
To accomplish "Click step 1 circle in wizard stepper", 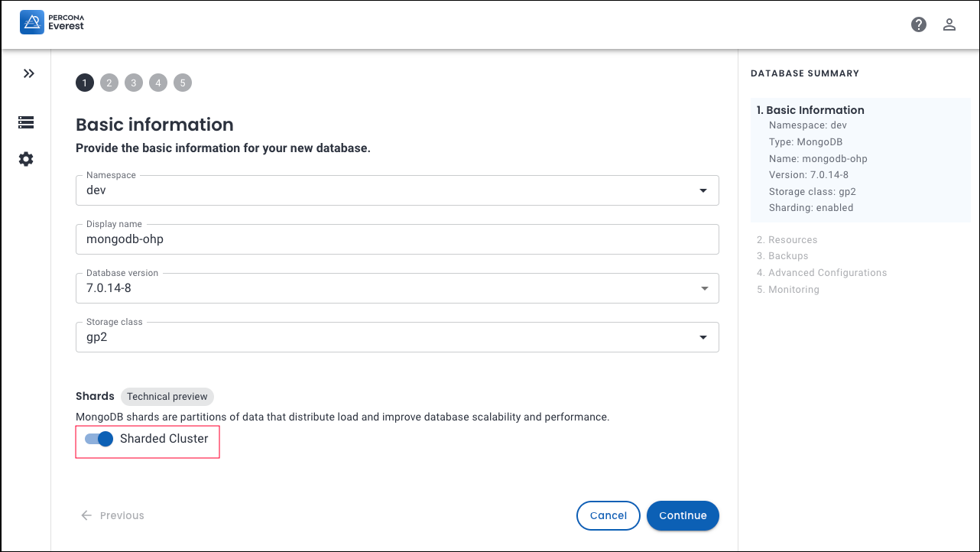I will 85,83.
